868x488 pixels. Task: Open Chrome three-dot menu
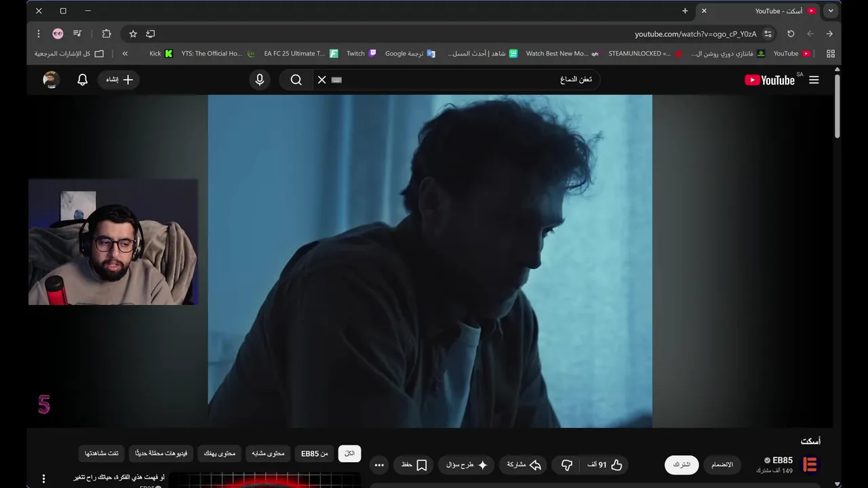tap(39, 34)
